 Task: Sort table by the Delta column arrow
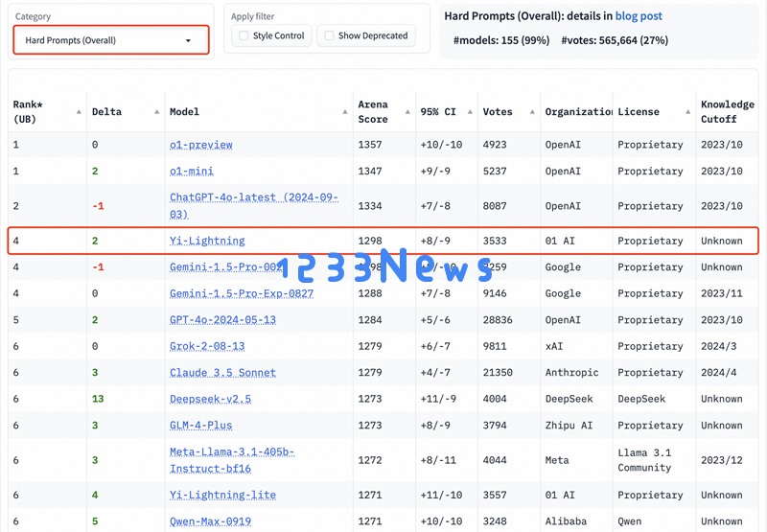tap(156, 112)
